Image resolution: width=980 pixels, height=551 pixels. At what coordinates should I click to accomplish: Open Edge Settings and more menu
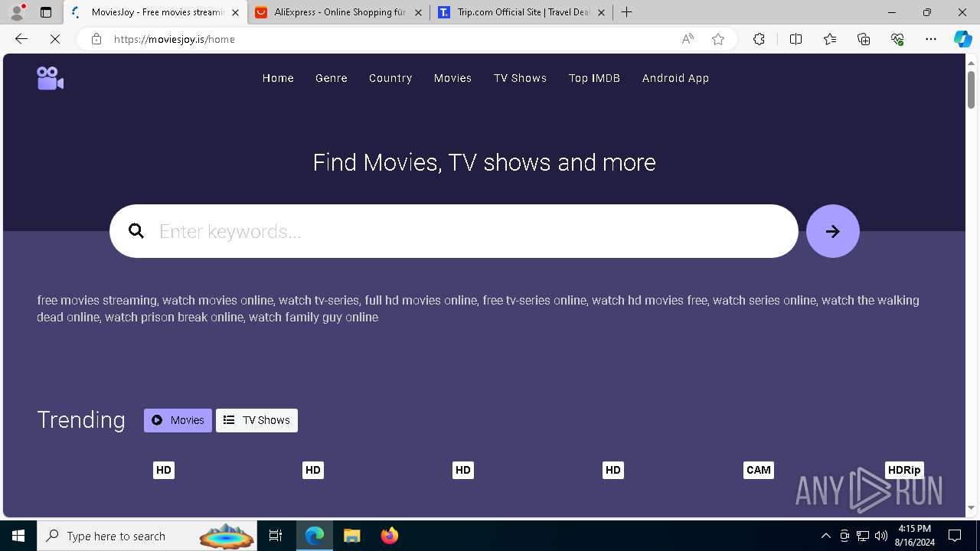point(931,39)
